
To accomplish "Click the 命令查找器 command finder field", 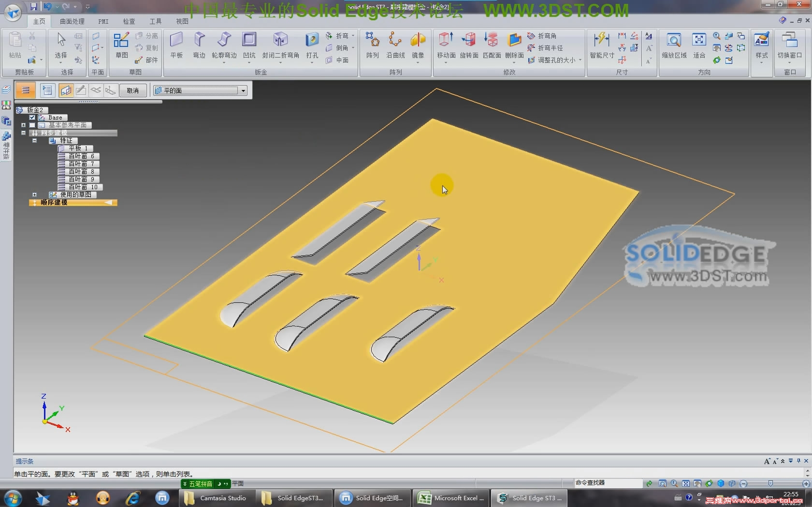I will point(608,483).
